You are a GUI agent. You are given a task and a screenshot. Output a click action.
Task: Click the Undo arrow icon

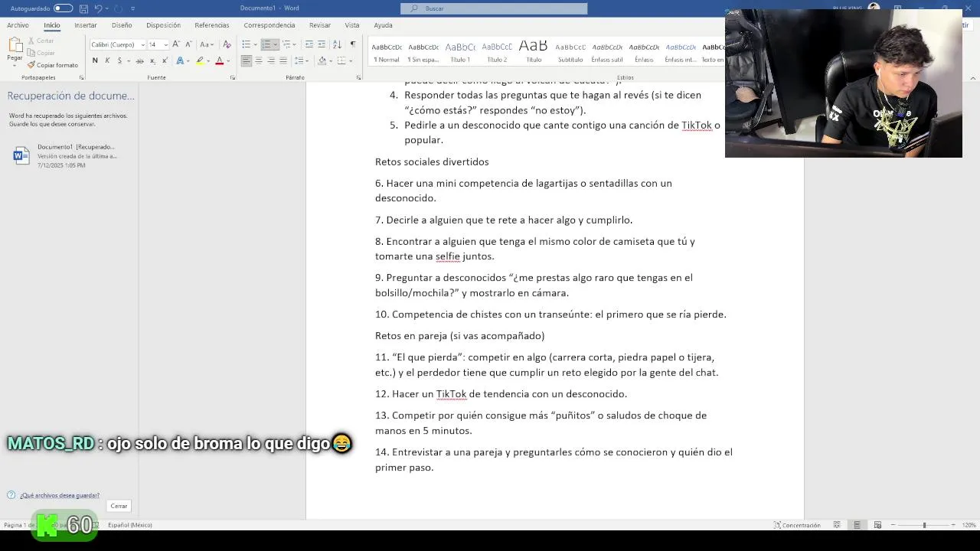(98, 8)
